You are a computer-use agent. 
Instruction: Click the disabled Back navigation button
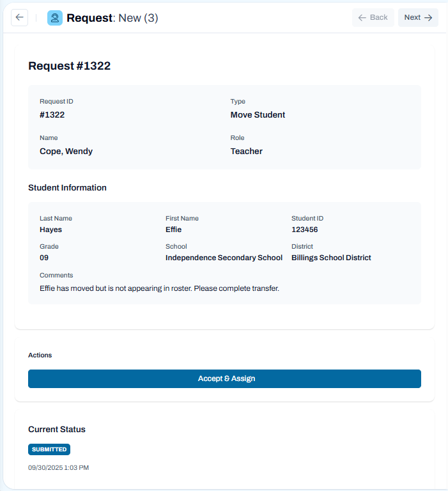click(373, 17)
